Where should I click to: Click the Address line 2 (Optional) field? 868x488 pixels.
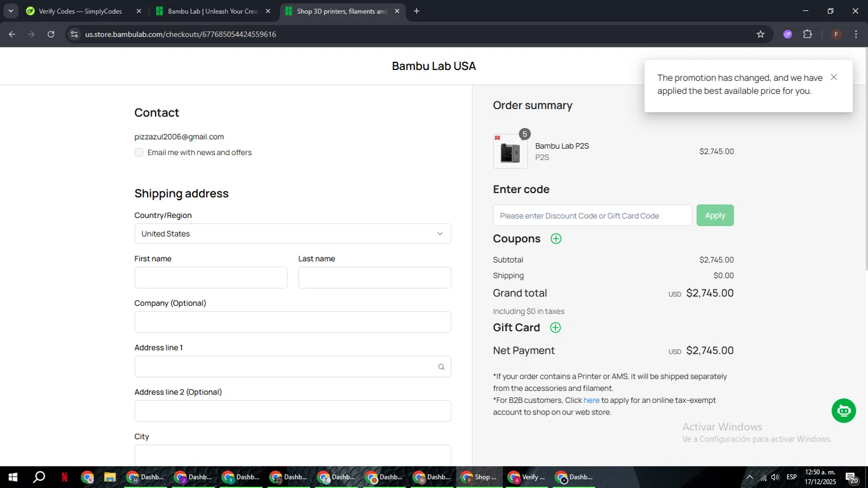click(x=293, y=411)
